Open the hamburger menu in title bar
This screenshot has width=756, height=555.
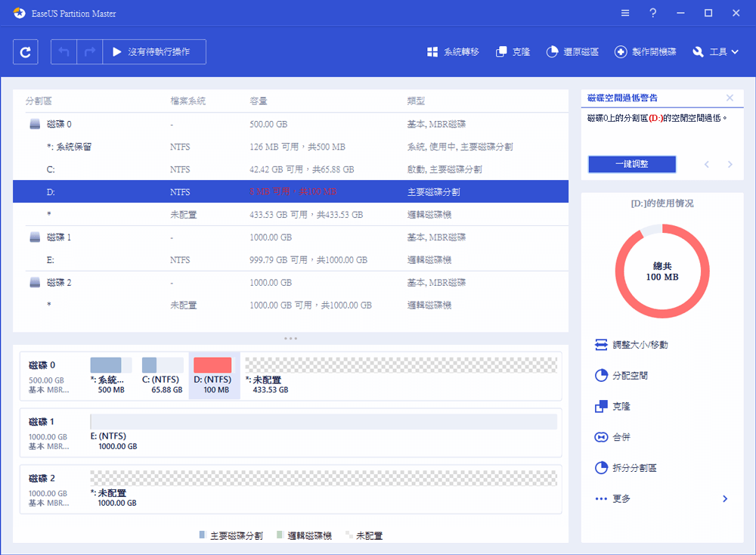click(x=625, y=13)
